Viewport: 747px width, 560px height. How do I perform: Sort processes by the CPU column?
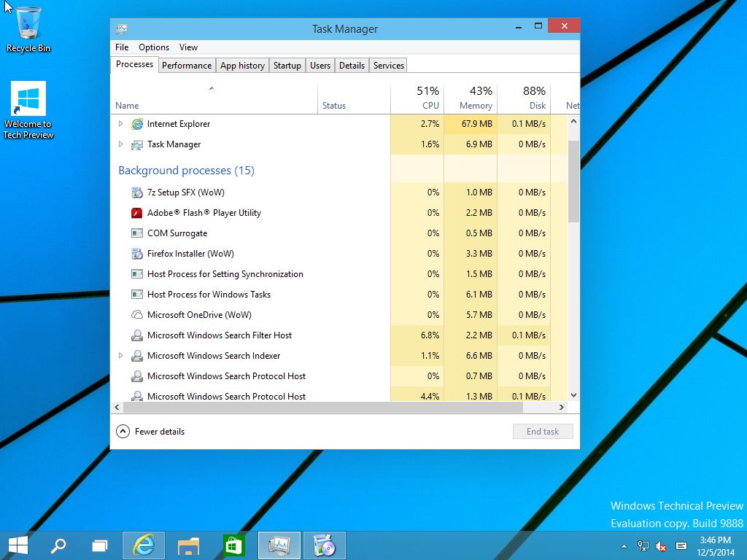click(x=417, y=99)
